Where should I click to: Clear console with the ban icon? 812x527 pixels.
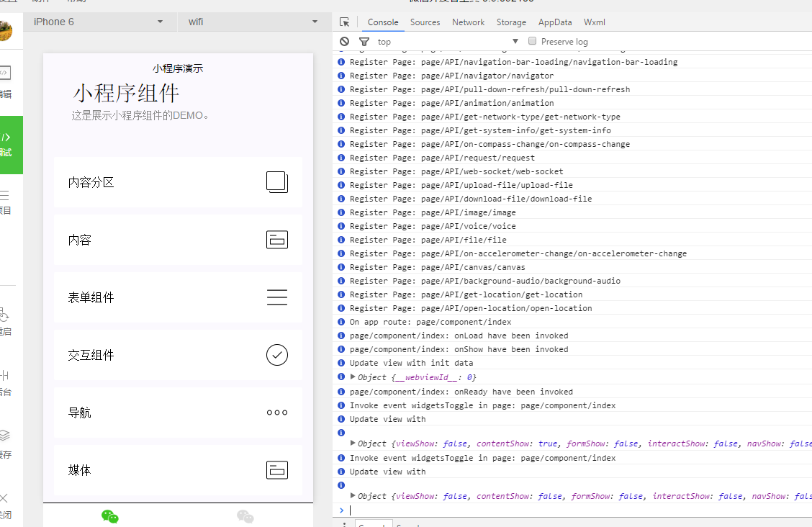tap(344, 42)
